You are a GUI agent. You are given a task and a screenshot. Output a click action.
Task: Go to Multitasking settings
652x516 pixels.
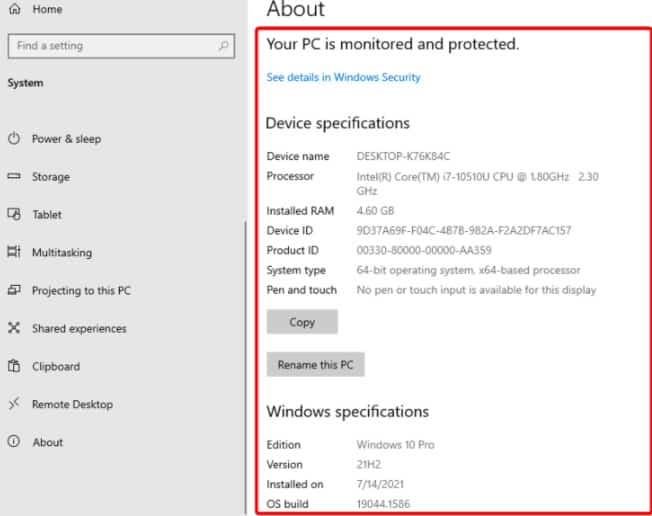[61, 253]
